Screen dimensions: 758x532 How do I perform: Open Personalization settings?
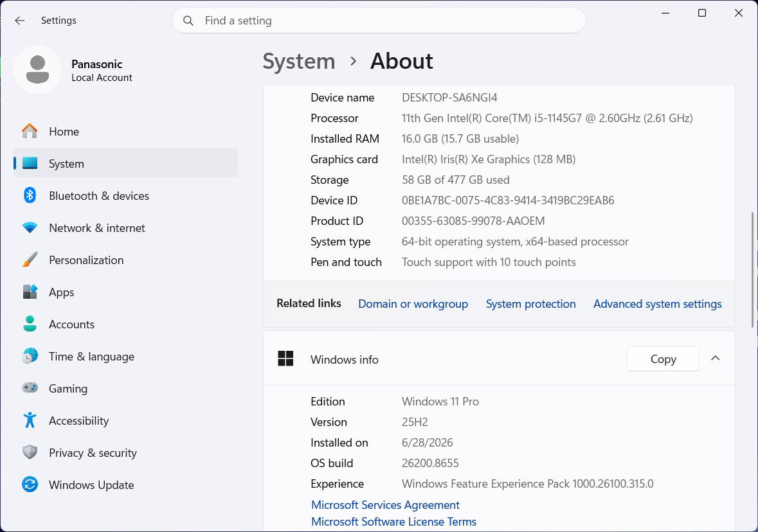coord(125,260)
